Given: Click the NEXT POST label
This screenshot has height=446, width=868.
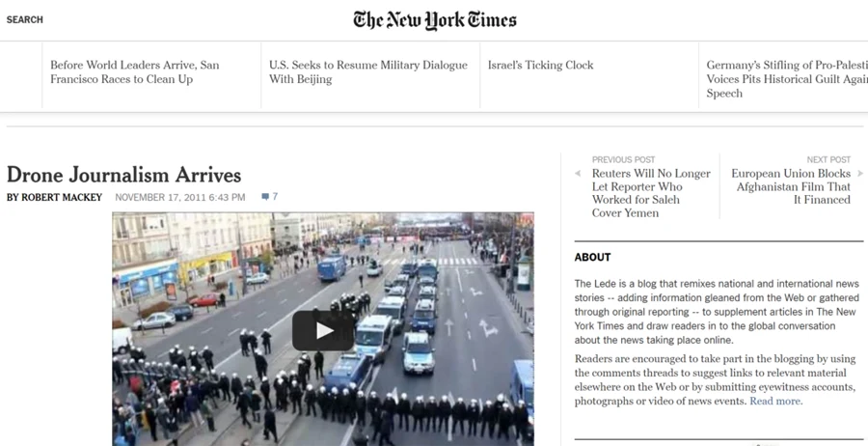Looking at the screenshot, I should pyautogui.click(x=828, y=159).
